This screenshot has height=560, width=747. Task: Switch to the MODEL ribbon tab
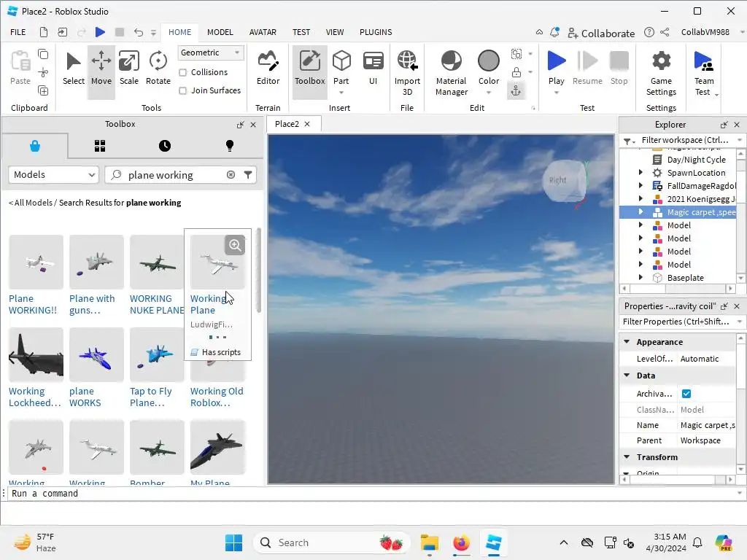tap(220, 32)
